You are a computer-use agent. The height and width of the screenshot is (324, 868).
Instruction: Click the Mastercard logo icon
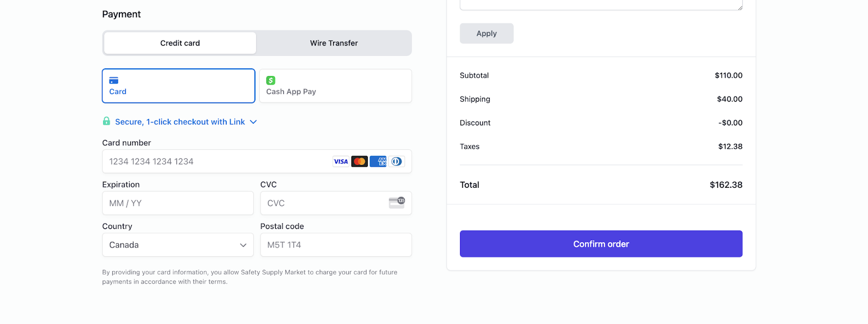click(359, 161)
